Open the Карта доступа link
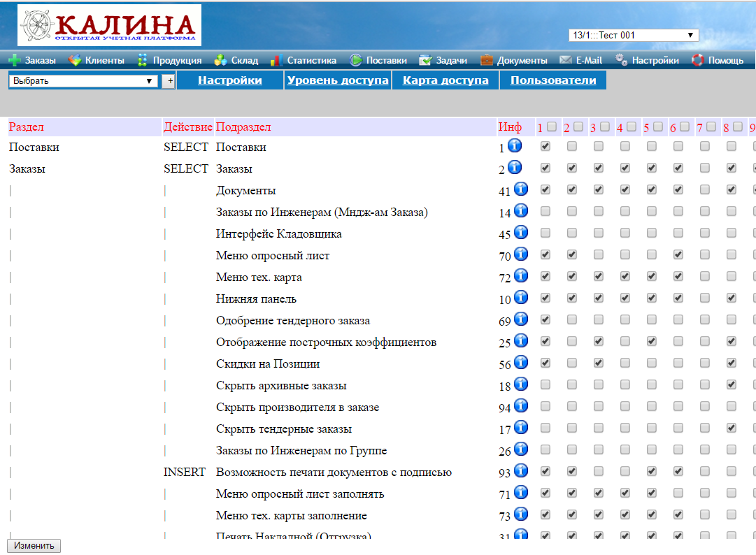The width and height of the screenshot is (756, 555). tap(445, 80)
